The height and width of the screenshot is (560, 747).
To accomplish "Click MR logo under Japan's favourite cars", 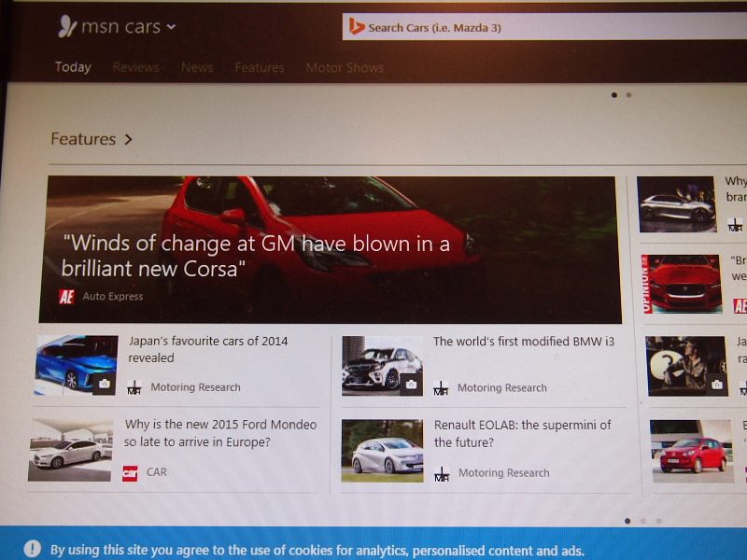I will tap(134, 387).
